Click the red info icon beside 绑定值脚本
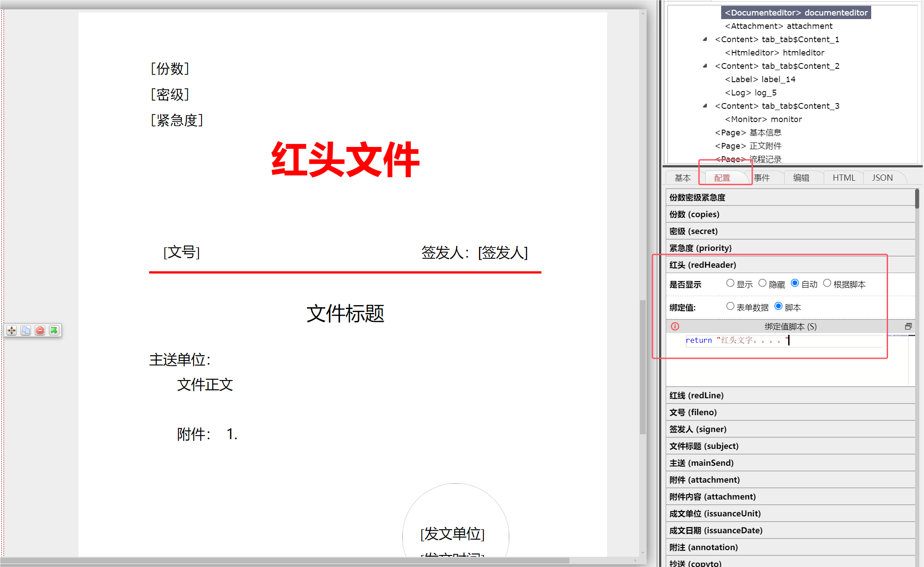Image resolution: width=924 pixels, height=567 pixels. tap(675, 326)
